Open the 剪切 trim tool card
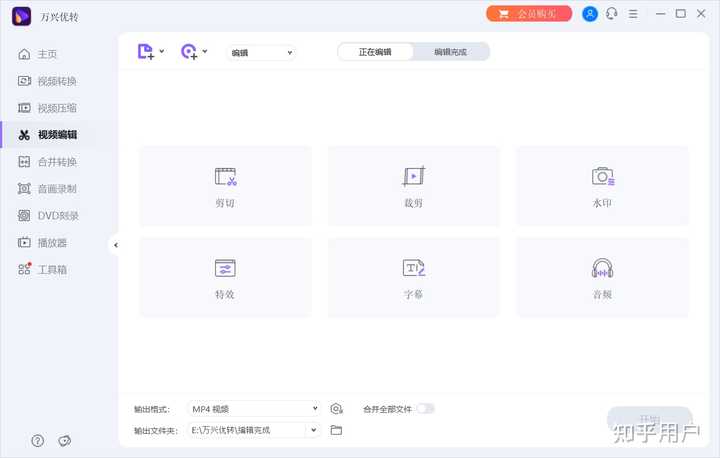Viewport: 720px width, 458px height. (225, 186)
